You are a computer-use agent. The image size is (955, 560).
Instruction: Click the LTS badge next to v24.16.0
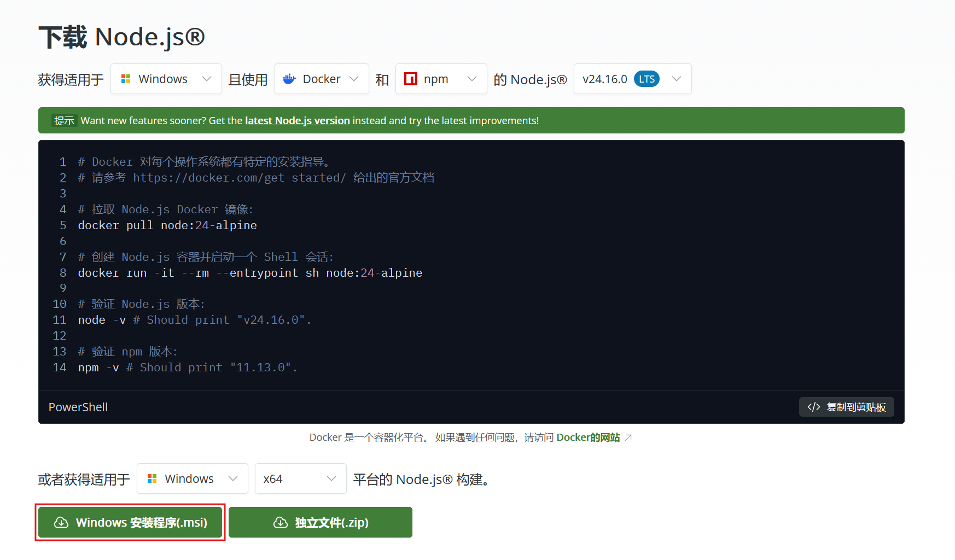pyautogui.click(x=647, y=79)
